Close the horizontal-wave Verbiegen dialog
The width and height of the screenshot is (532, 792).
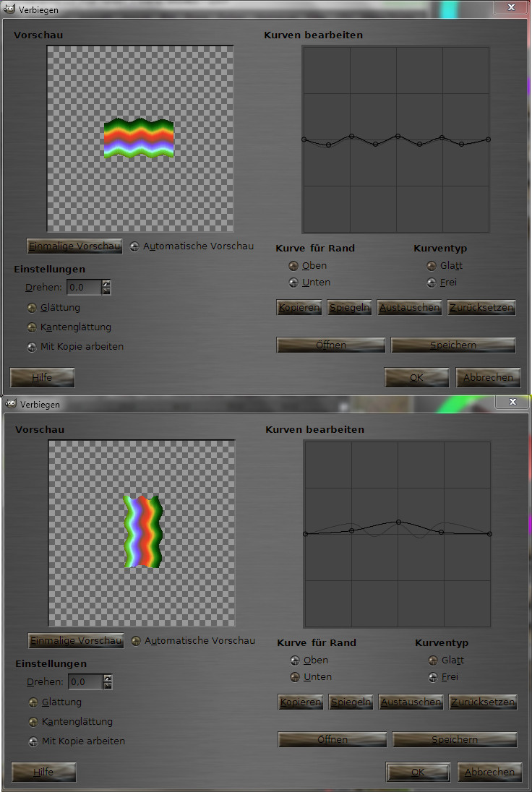511,7
